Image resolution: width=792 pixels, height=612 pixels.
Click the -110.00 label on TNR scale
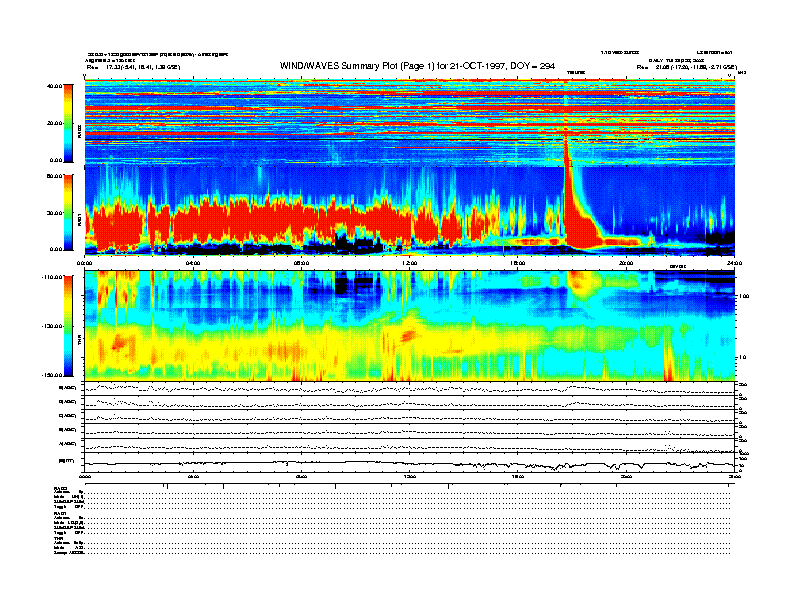click(x=52, y=277)
